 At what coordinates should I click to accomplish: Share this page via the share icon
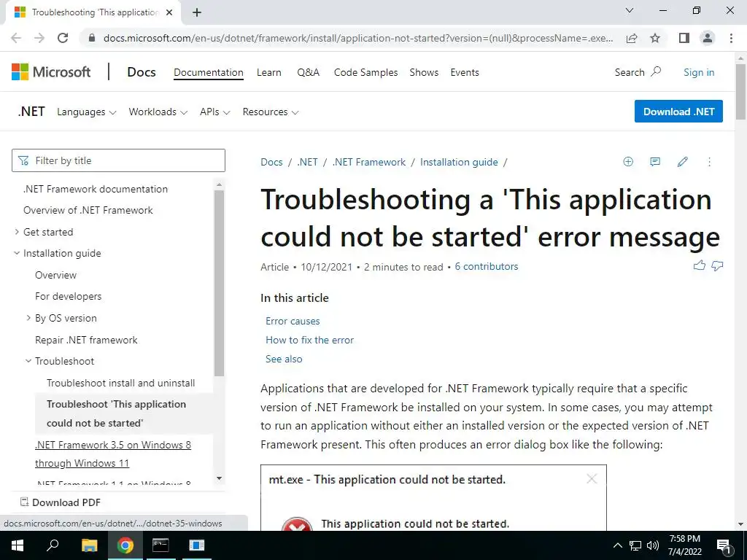coord(632,38)
